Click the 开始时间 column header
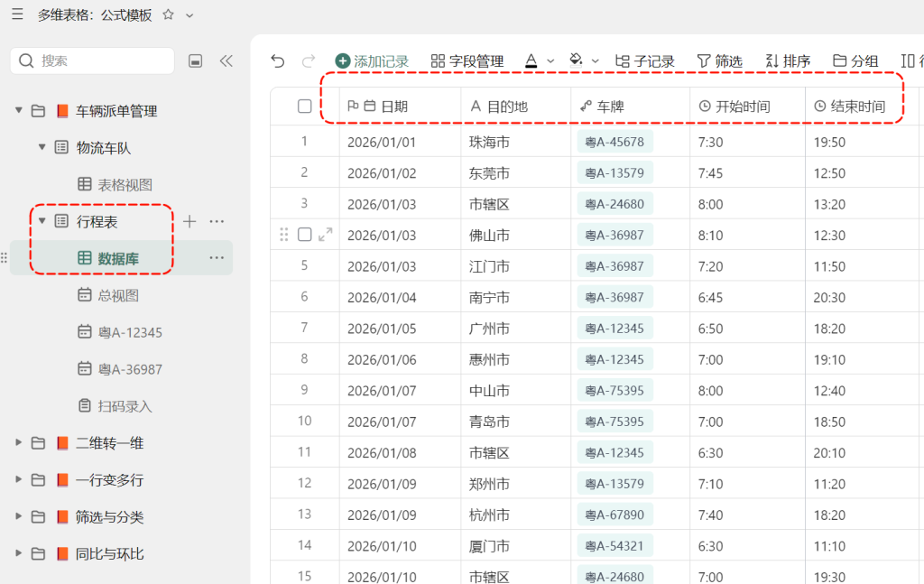The image size is (924, 584). pos(747,107)
